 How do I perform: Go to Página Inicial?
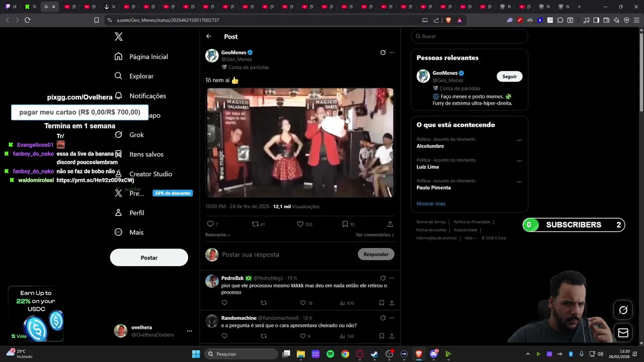[x=141, y=56]
